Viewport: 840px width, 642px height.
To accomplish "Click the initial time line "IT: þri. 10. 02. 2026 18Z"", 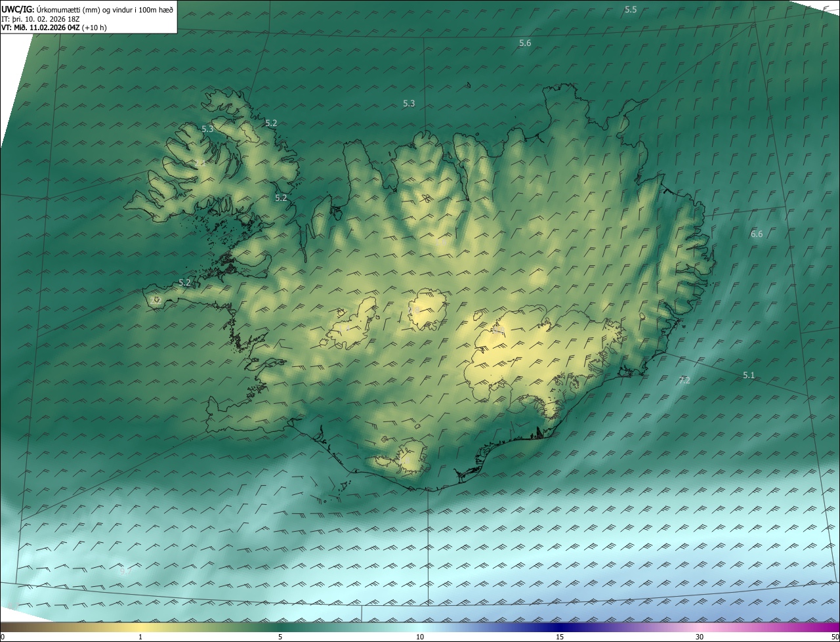I will click(41, 19).
